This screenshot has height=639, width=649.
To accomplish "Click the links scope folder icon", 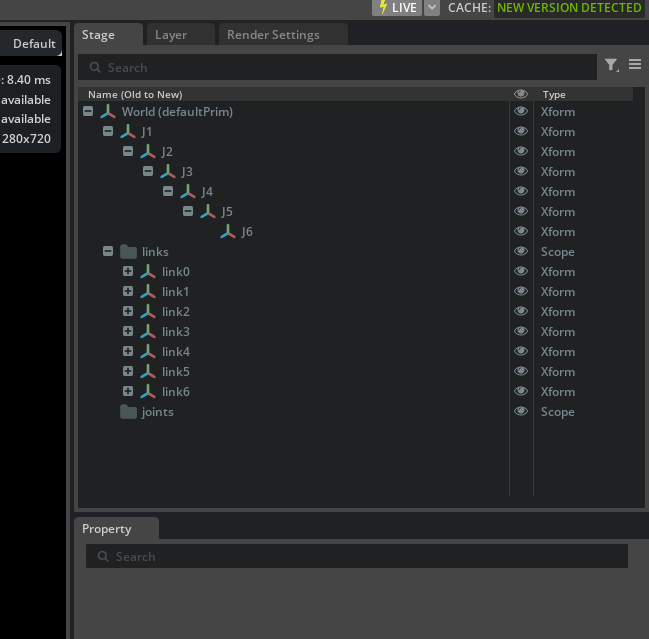I will [x=128, y=252].
